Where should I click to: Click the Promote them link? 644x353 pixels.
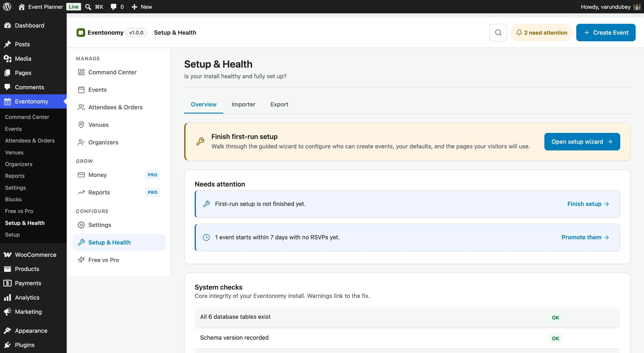pos(585,237)
